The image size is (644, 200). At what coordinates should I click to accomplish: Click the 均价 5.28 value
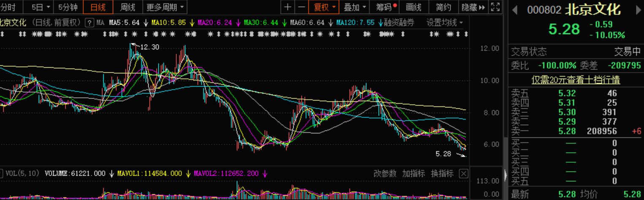coord(633,194)
